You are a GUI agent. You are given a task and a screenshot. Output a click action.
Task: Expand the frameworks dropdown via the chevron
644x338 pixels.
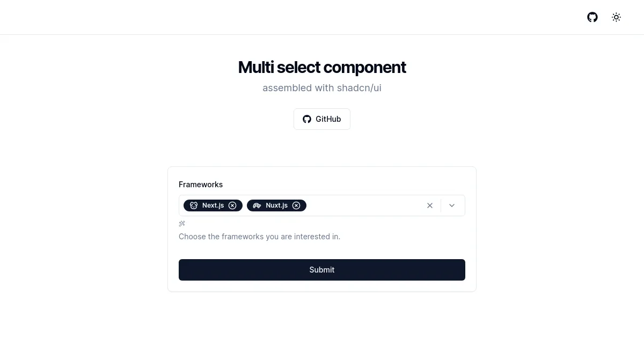[452, 205]
